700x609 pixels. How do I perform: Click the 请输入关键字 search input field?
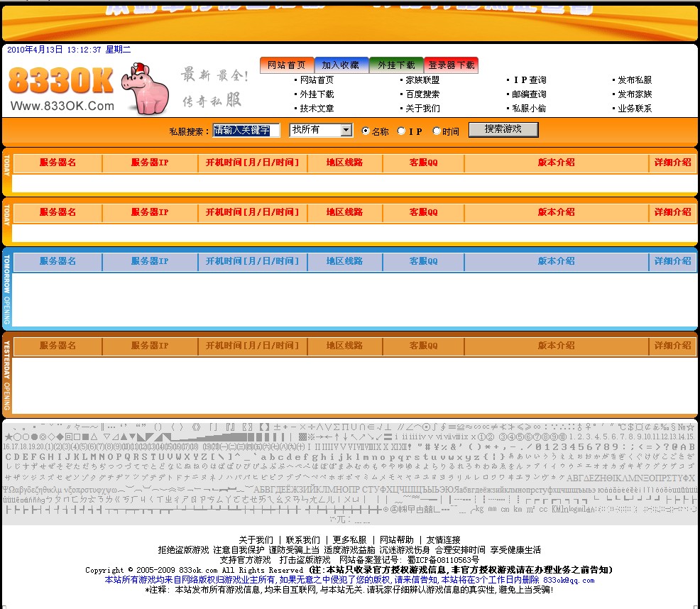tap(245, 131)
